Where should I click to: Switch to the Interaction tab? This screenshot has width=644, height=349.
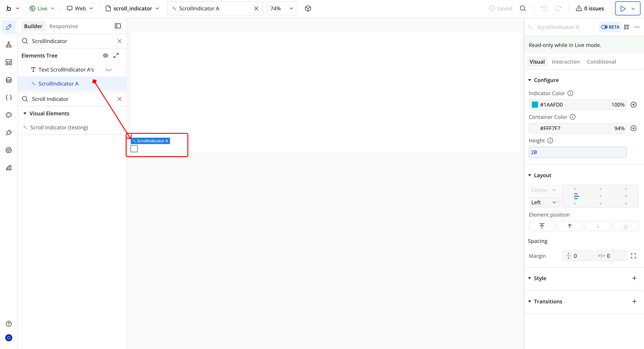tap(566, 62)
